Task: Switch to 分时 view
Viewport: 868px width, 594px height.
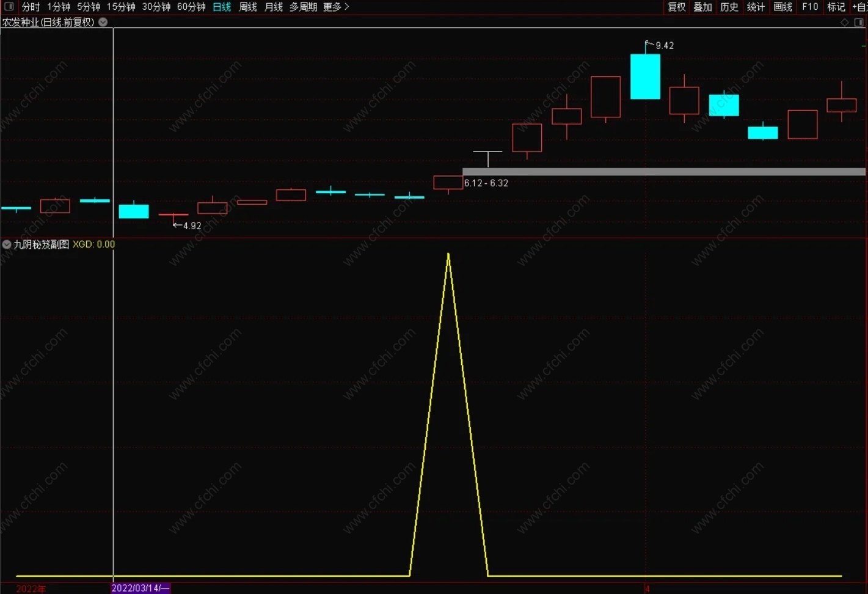Action: pos(31,7)
